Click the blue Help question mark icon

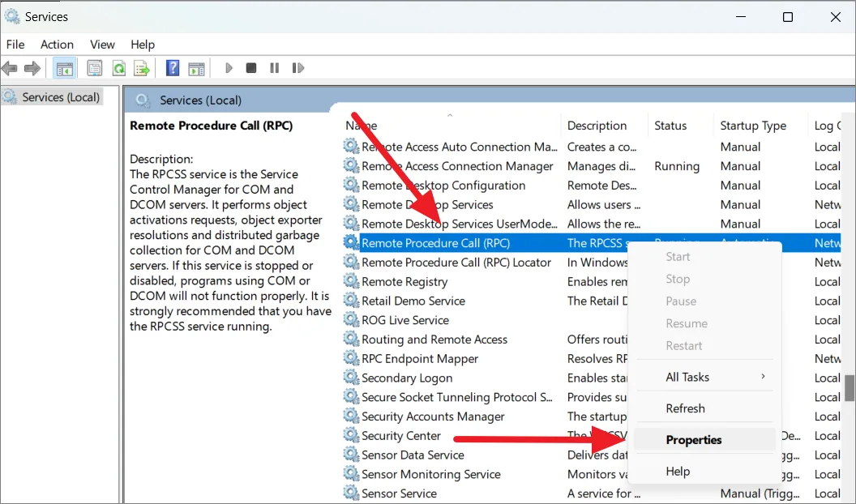[x=173, y=69]
